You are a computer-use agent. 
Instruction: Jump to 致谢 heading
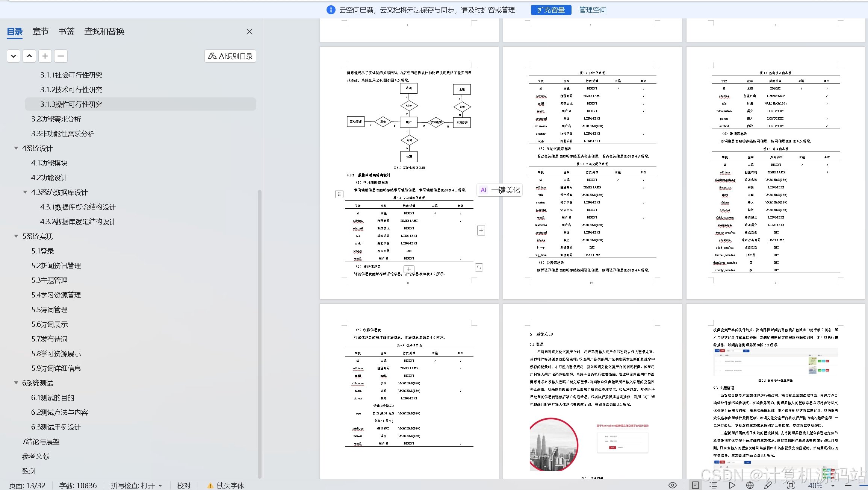29,471
